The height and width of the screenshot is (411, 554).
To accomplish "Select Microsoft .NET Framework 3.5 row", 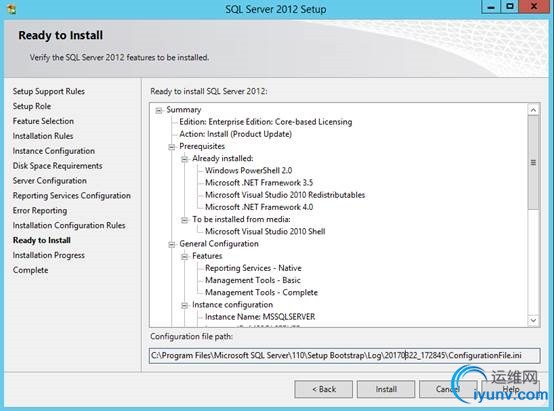I will [259, 183].
